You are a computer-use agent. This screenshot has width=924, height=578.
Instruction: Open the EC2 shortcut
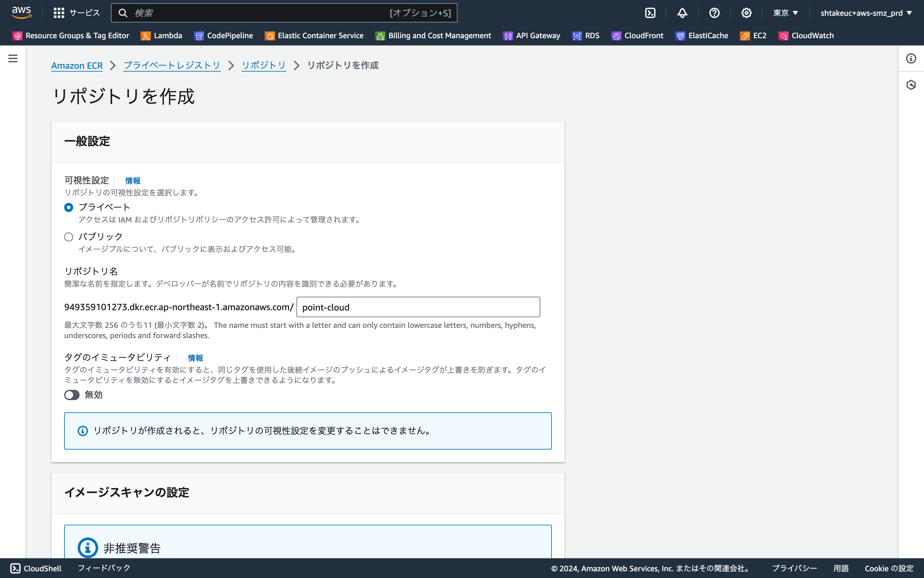[753, 36]
